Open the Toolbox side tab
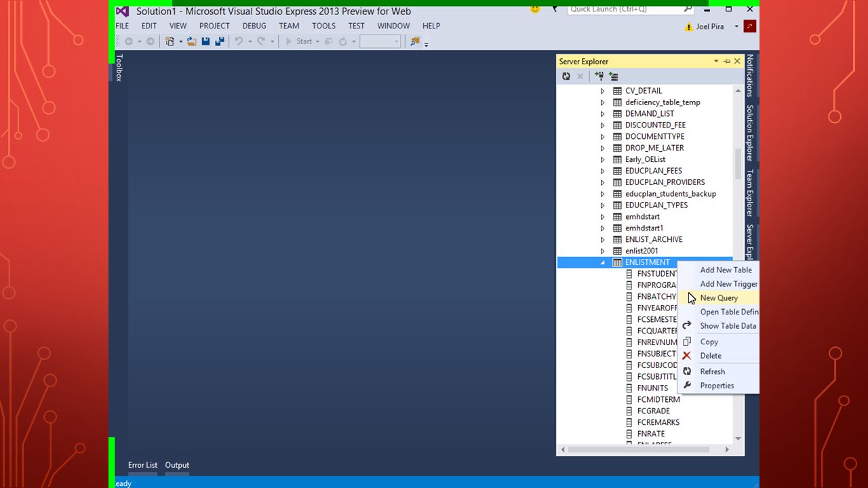868x488 pixels. [119, 68]
